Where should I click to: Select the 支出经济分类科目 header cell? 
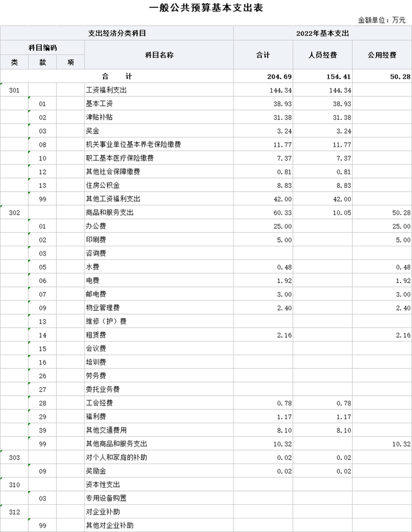pos(117,33)
